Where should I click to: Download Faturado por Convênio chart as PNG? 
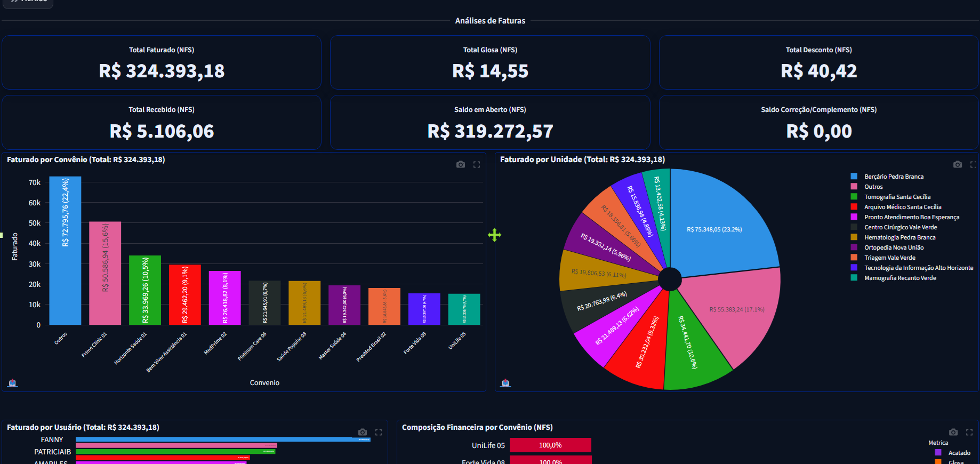click(x=461, y=165)
